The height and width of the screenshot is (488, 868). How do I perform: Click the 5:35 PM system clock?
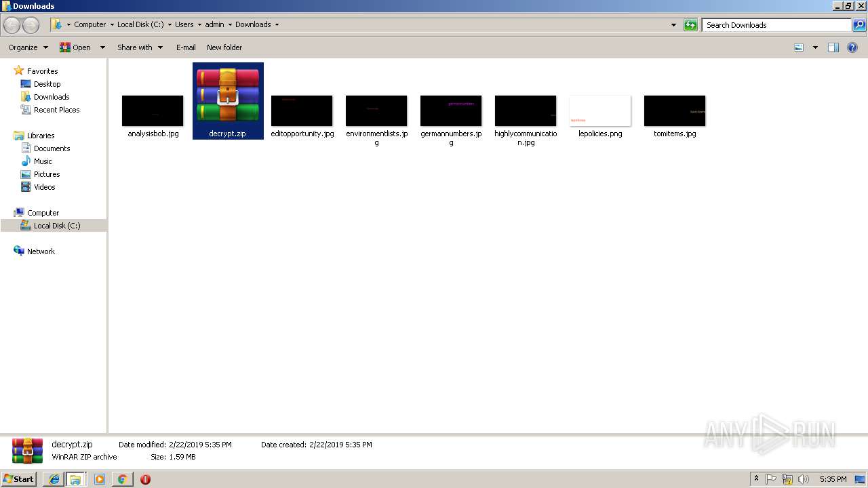click(833, 479)
